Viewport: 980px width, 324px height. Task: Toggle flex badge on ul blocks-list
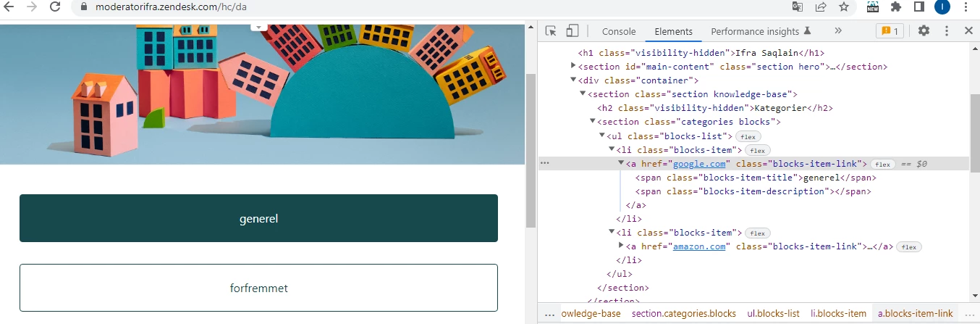pos(748,136)
